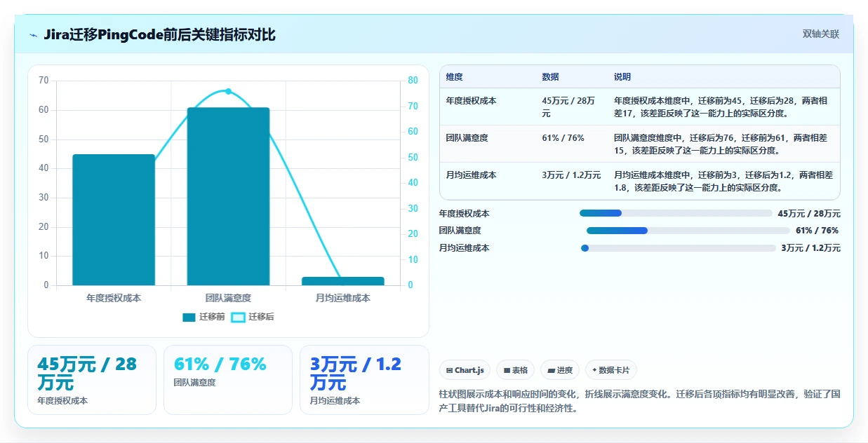Click the 维度 column header
This screenshot has height=443, width=868.
point(454,77)
